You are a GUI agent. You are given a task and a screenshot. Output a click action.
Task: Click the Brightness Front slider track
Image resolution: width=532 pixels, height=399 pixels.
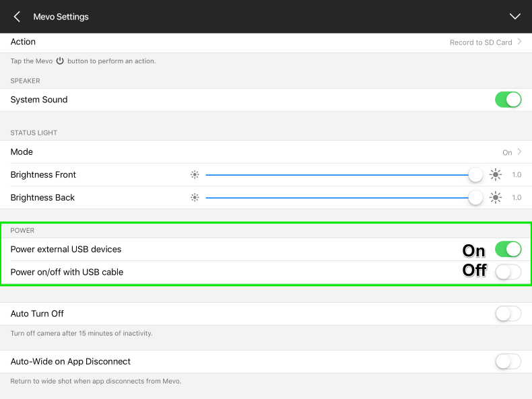tap(337, 175)
